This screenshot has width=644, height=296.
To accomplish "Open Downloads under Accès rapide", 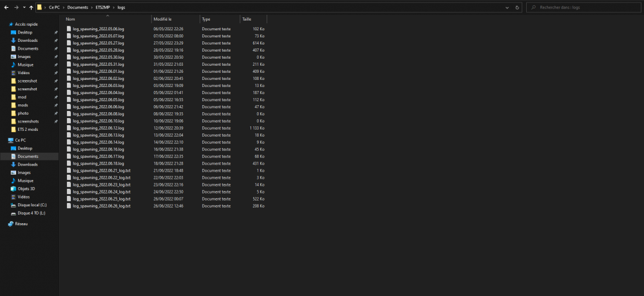I will pos(28,40).
